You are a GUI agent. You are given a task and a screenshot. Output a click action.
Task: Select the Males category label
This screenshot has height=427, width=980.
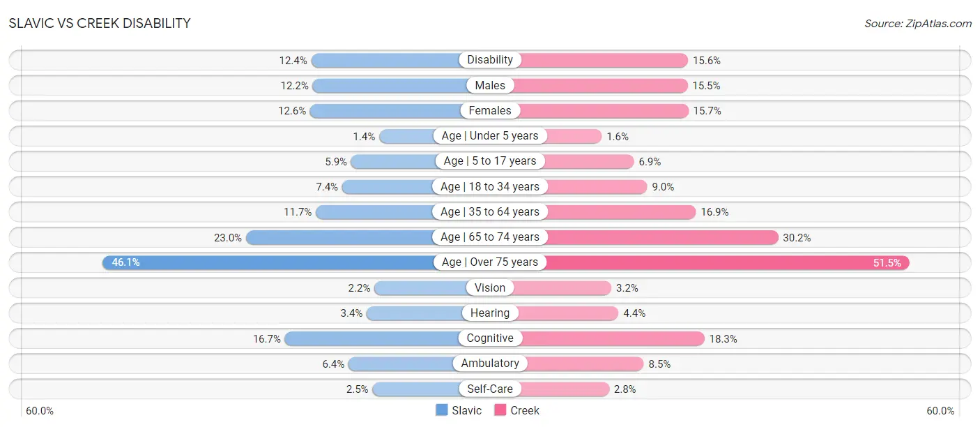[x=490, y=85]
